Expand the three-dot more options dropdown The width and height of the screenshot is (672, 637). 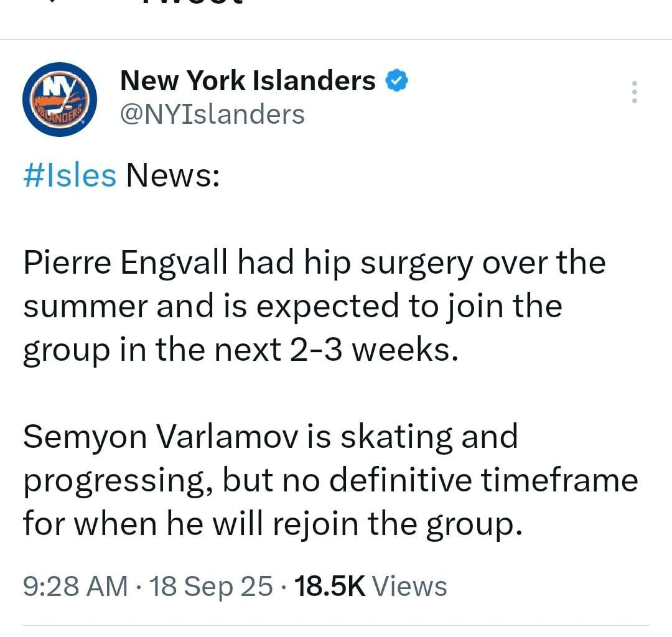point(634,93)
